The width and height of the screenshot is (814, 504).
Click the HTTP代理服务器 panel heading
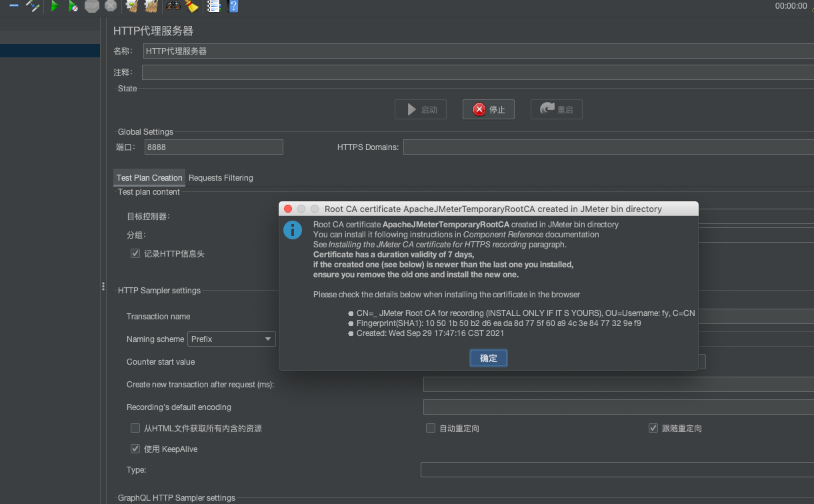[x=153, y=31]
